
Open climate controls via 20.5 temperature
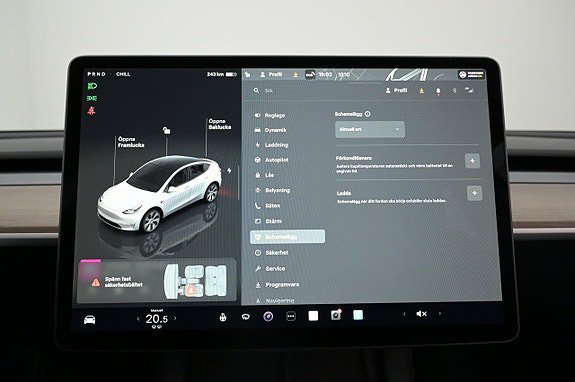click(x=157, y=319)
